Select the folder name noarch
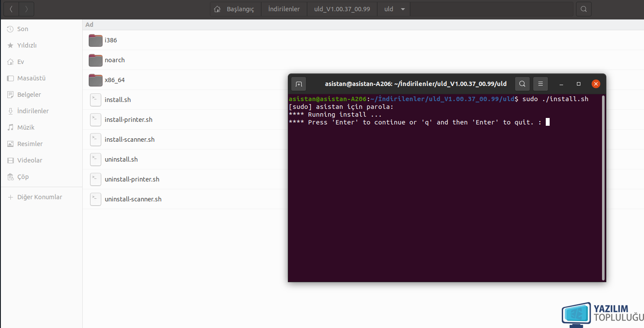Viewport: 644px width, 328px height. coord(115,60)
